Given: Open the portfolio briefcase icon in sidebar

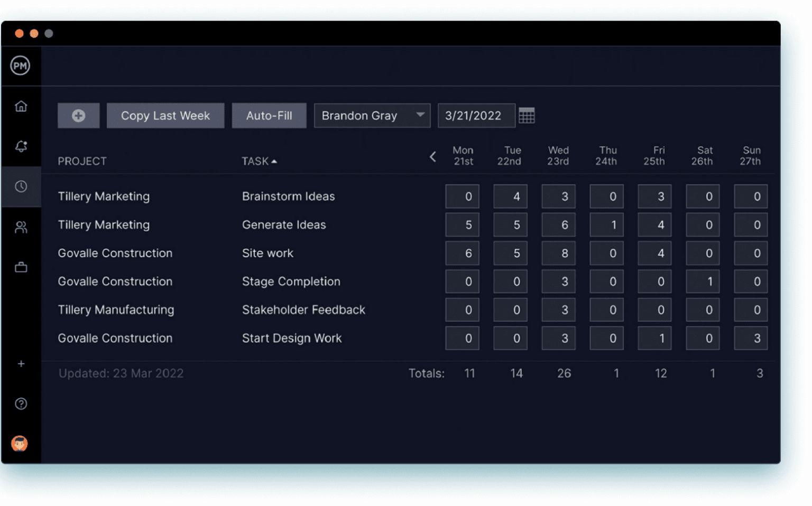Looking at the screenshot, I should (x=21, y=267).
